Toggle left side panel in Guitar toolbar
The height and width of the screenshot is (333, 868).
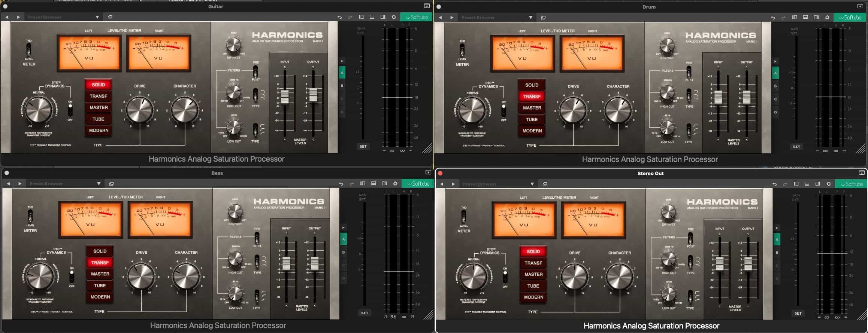(x=361, y=17)
